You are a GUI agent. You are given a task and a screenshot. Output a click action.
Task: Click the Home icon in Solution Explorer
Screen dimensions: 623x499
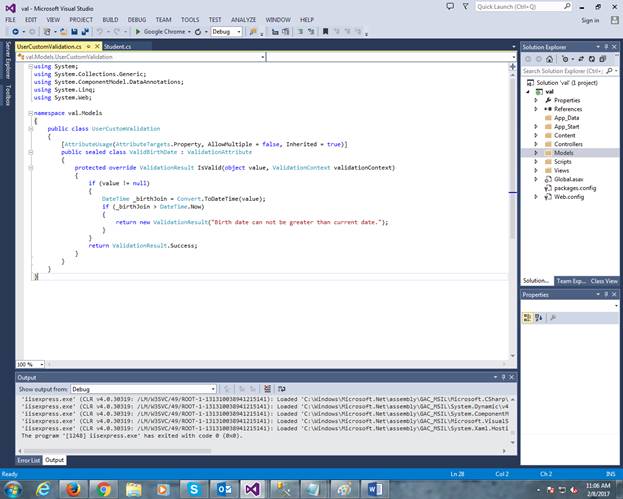click(x=549, y=58)
